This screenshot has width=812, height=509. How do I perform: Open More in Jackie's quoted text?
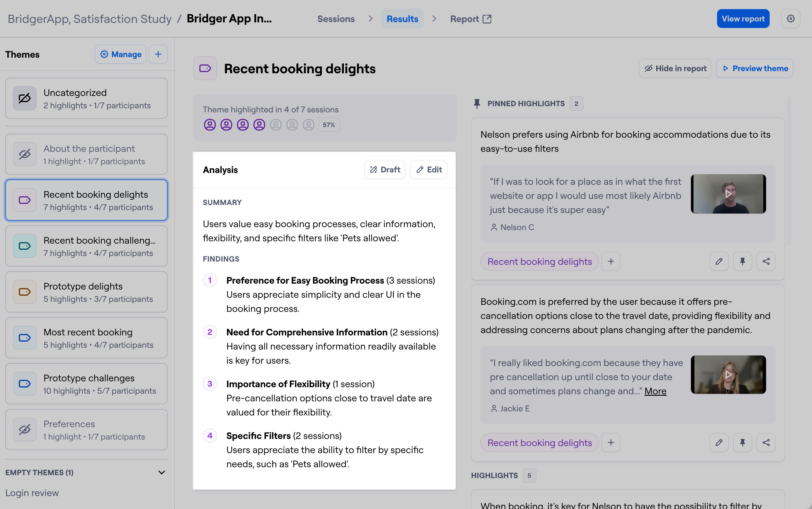pyautogui.click(x=655, y=391)
